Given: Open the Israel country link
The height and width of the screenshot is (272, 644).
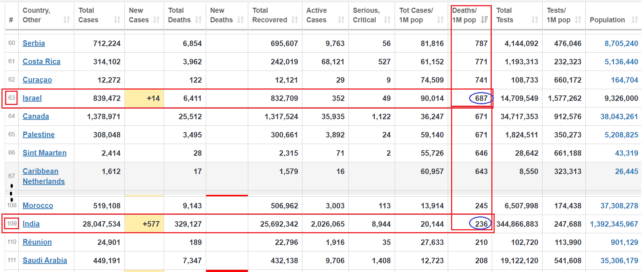Looking at the screenshot, I should pos(32,98).
